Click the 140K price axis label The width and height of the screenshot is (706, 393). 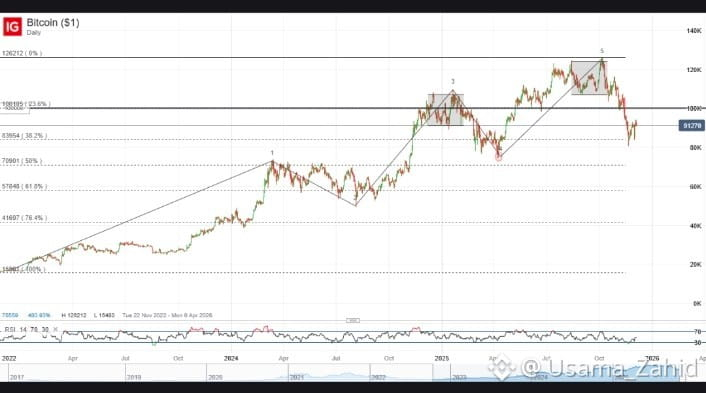pyautogui.click(x=694, y=31)
